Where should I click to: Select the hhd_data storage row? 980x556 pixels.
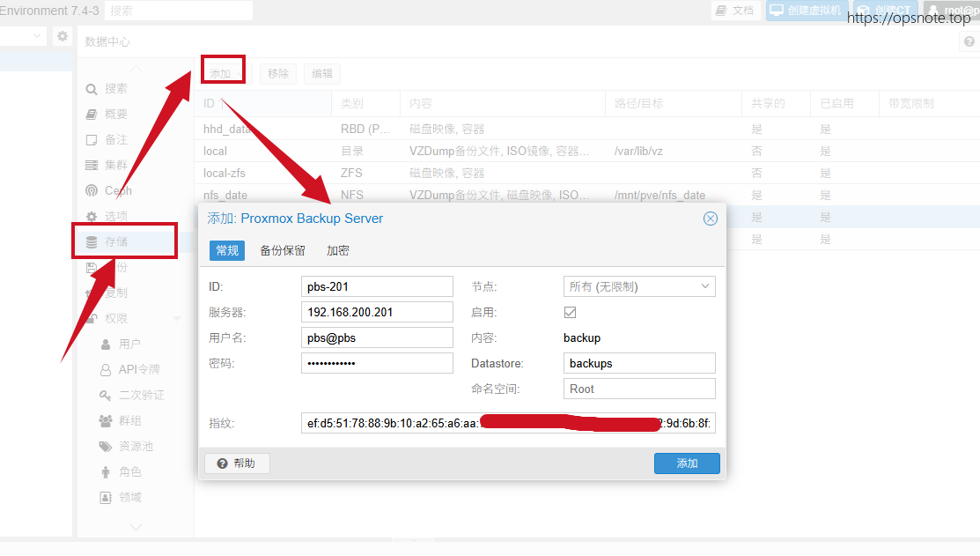(587, 129)
